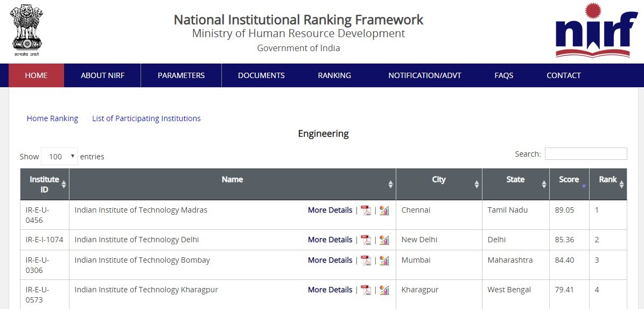Open the PDF icon for IIT Kharagpur
The width and height of the screenshot is (644, 309).
pyautogui.click(x=366, y=290)
